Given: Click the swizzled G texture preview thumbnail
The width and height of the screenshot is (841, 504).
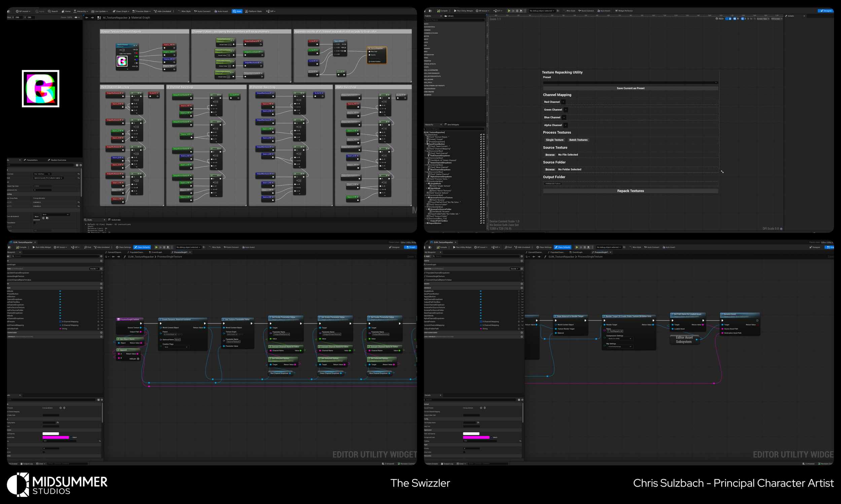Looking at the screenshot, I should (x=40, y=89).
